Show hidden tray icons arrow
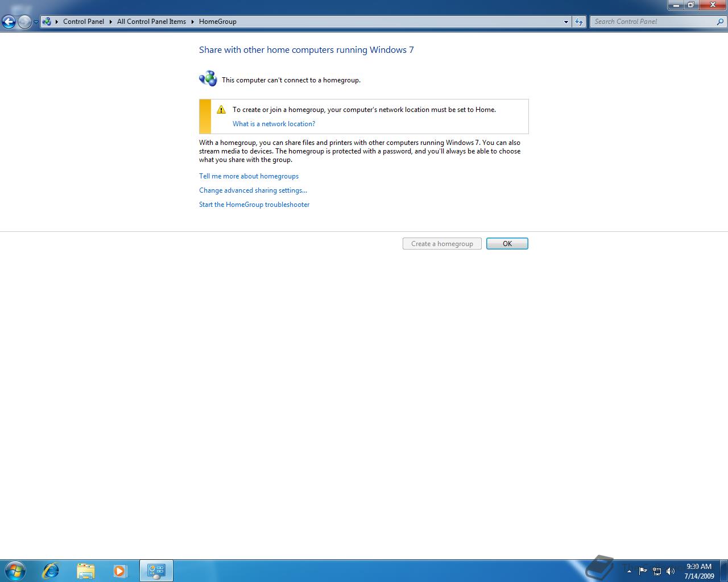This screenshot has width=728, height=582. click(629, 571)
